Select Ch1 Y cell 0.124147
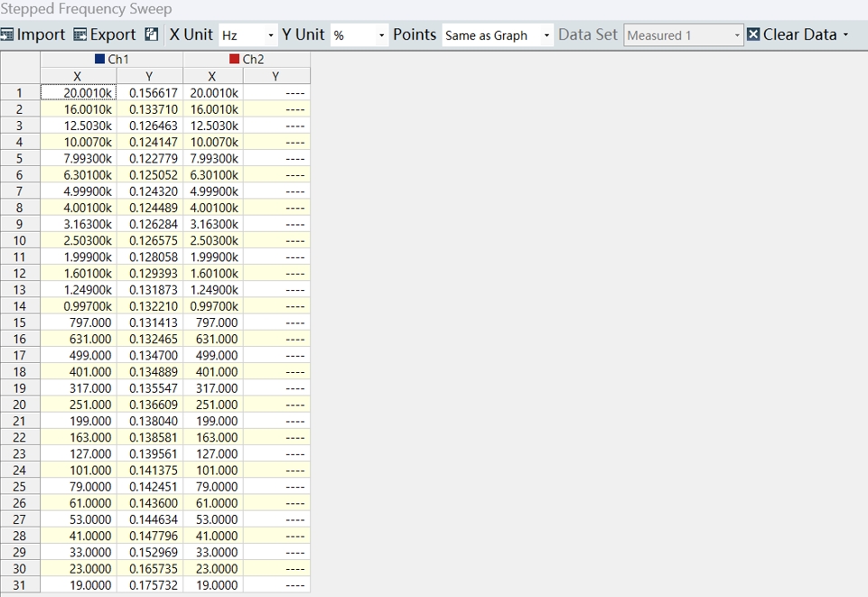 click(150, 142)
